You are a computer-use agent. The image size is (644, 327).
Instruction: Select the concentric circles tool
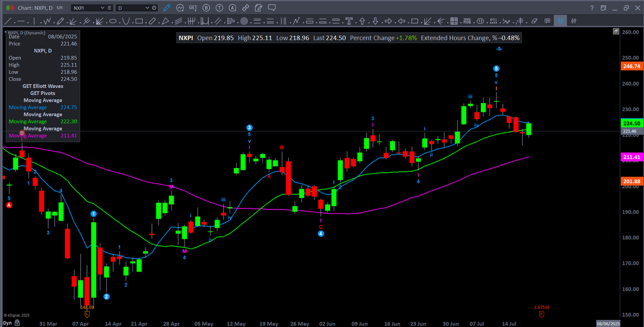pos(244,21)
